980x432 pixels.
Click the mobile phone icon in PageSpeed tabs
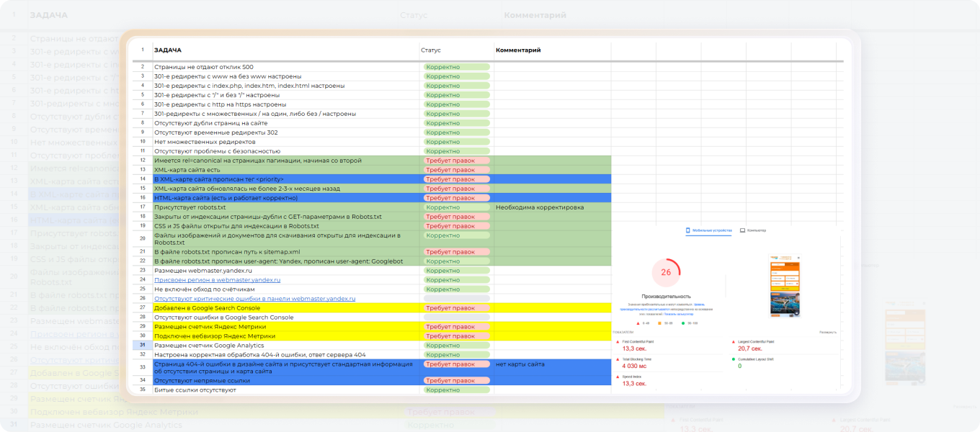(x=687, y=230)
